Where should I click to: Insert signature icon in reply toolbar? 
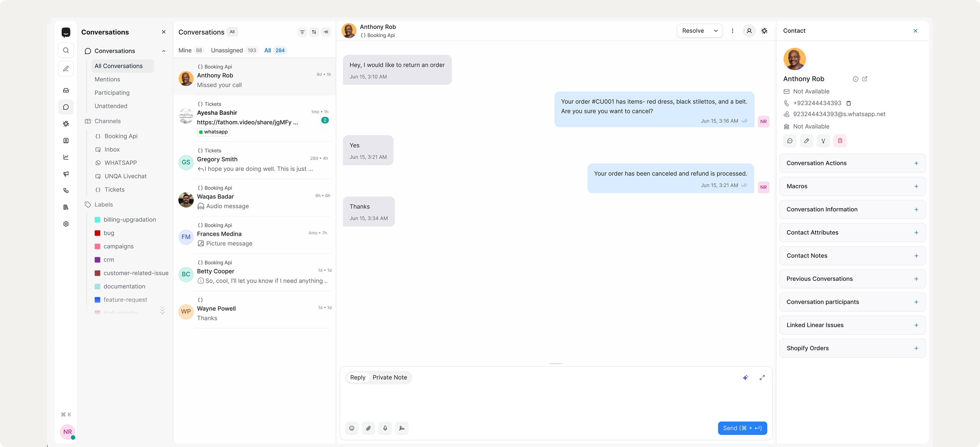coord(402,428)
